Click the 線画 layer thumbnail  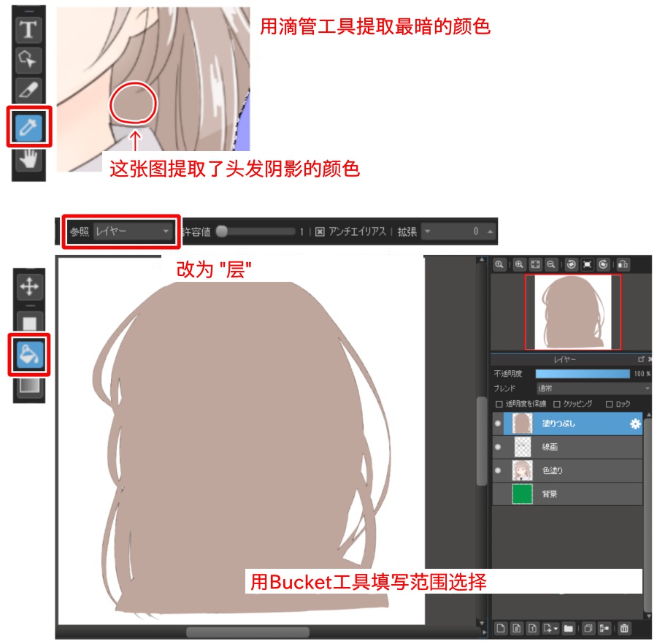pos(523,447)
